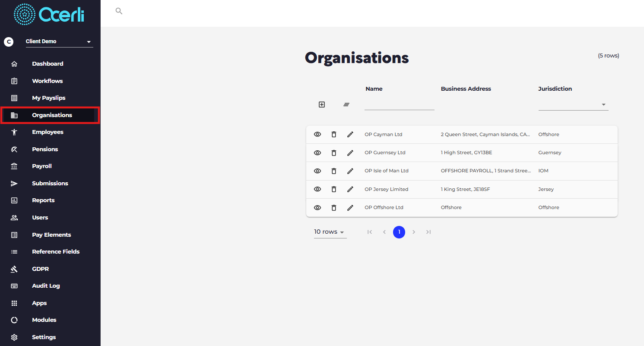Edit OP Guernsey Ltd with pencil icon
This screenshot has width=644, height=346.
point(350,152)
